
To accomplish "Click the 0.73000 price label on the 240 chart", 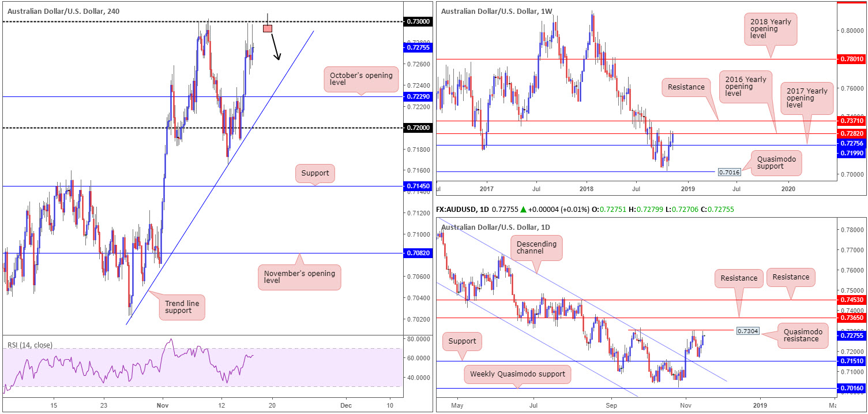I will click(x=418, y=21).
